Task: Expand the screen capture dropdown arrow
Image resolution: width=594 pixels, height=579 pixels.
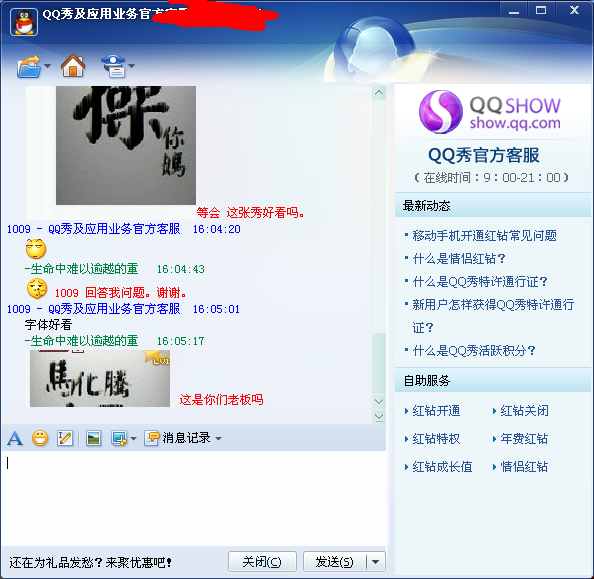Action: [x=133, y=439]
